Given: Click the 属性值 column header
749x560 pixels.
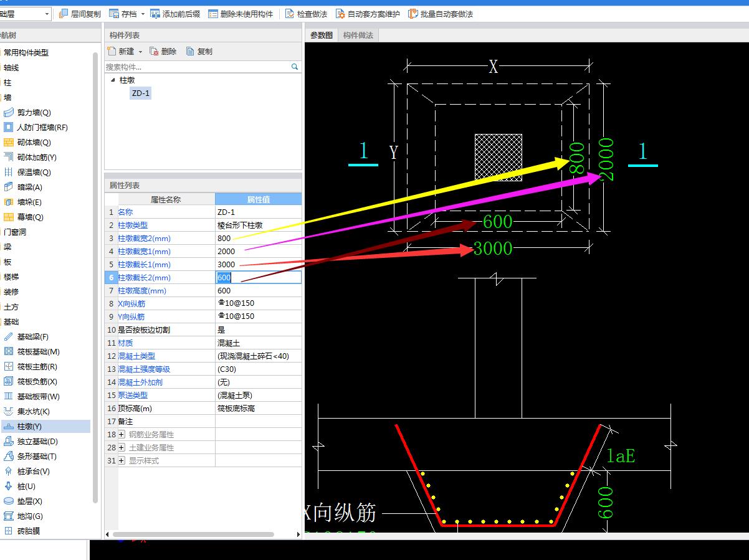Looking at the screenshot, I should tap(258, 199).
